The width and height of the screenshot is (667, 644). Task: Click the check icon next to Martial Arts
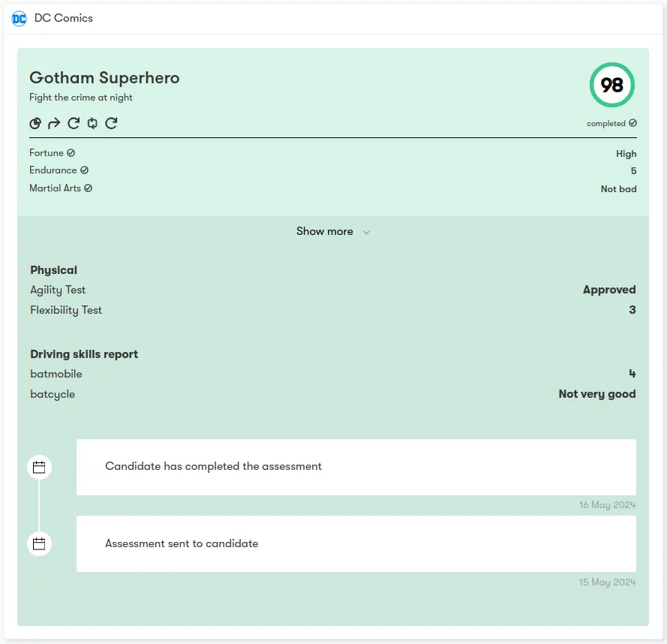(88, 188)
